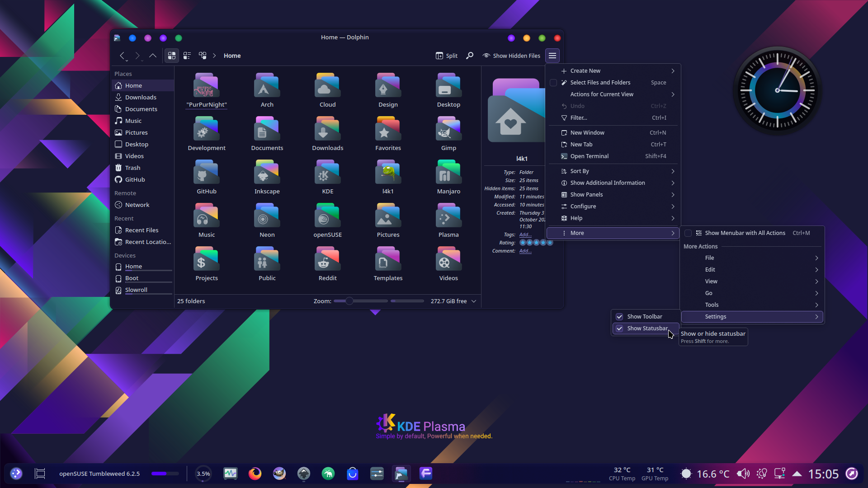
Task: Click the l4k1 folder preview thumbnail
Action: point(516,111)
